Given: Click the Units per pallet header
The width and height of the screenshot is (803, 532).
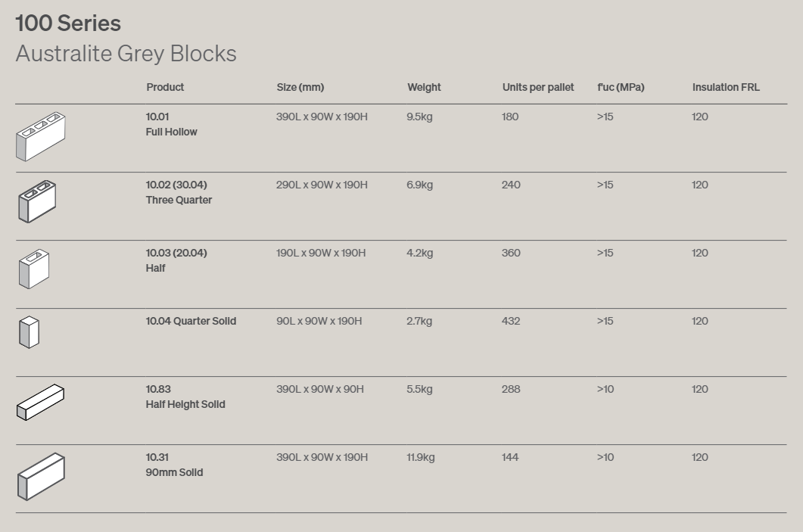Looking at the screenshot, I should [537, 87].
